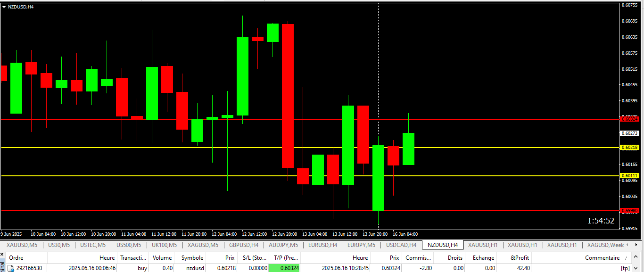Switch to the XAUUSD,M5 chart tab
This screenshot has width=644, height=272.
tap(22, 245)
